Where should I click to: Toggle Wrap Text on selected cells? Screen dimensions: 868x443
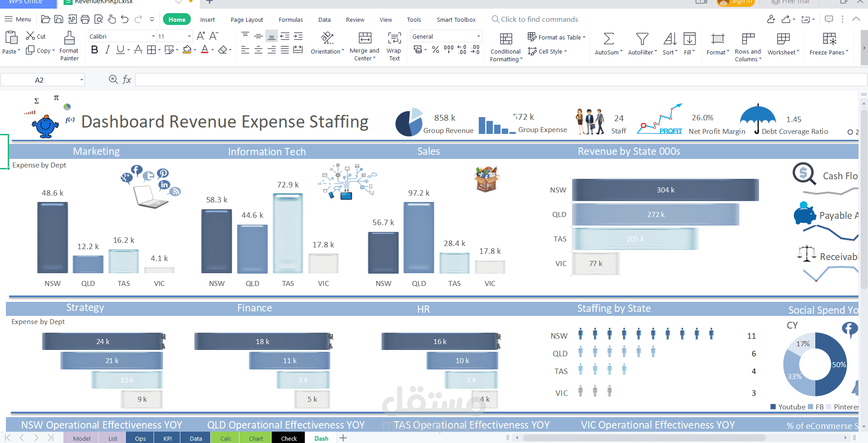tap(394, 46)
